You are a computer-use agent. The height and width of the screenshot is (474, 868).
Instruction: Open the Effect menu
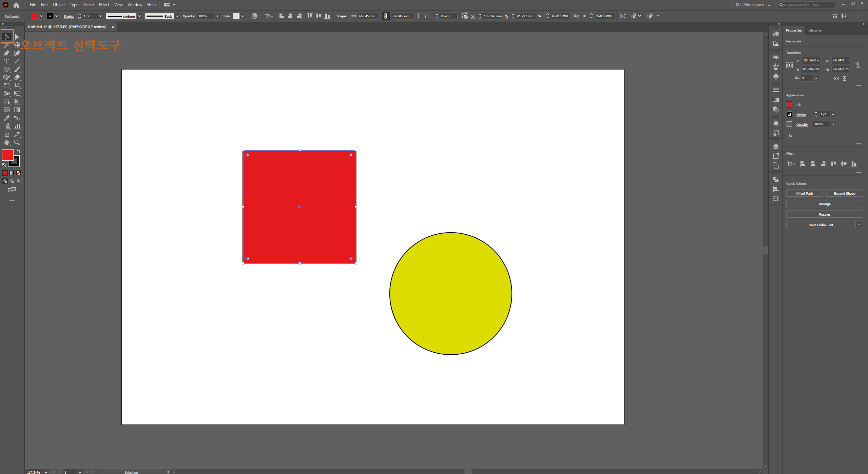[104, 5]
